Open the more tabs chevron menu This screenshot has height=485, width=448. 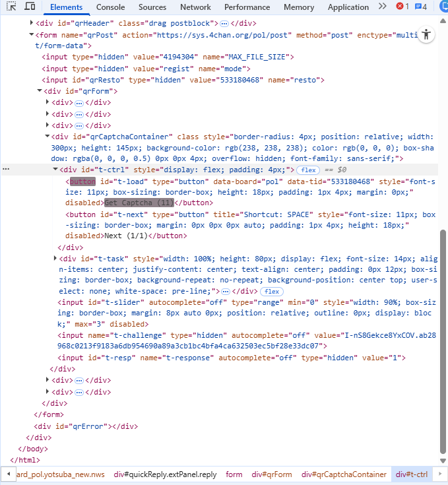[x=383, y=7]
